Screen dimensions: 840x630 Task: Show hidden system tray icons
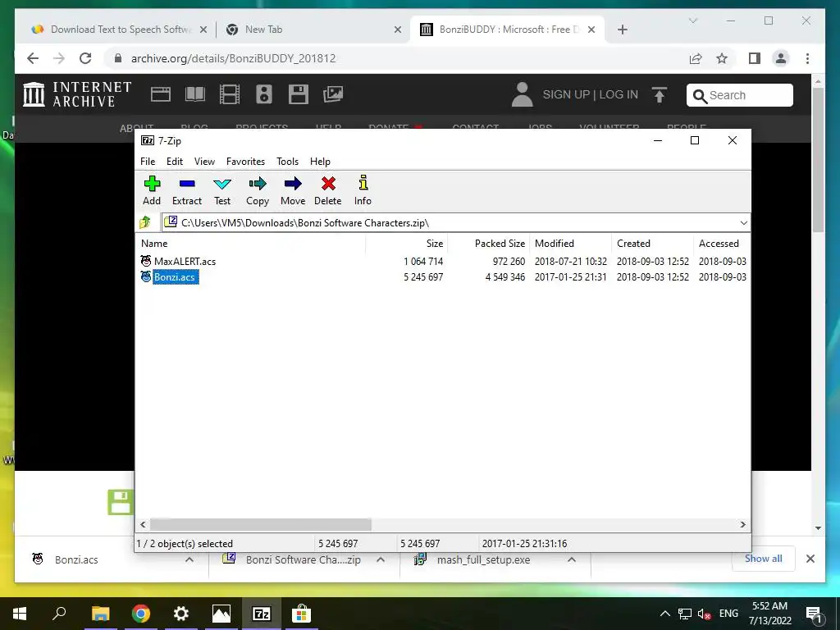pyautogui.click(x=664, y=614)
